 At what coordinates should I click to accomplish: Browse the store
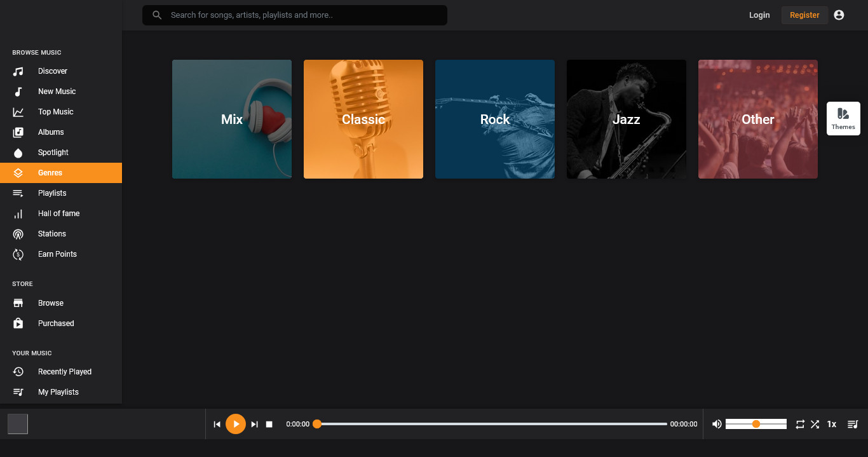pyautogui.click(x=61, y=303)
